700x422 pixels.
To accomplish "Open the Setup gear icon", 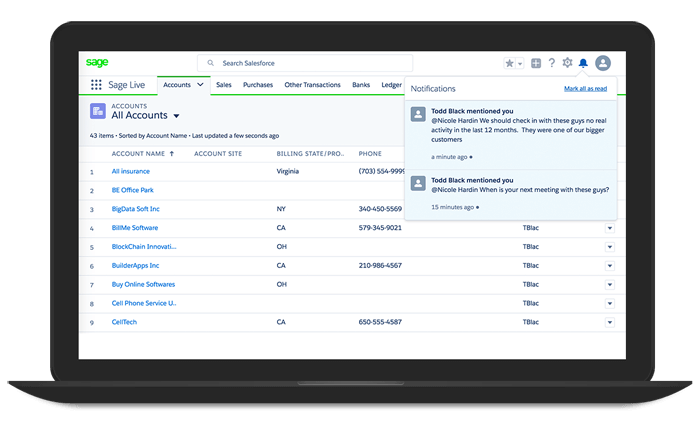I will click(x=567, y=63).
